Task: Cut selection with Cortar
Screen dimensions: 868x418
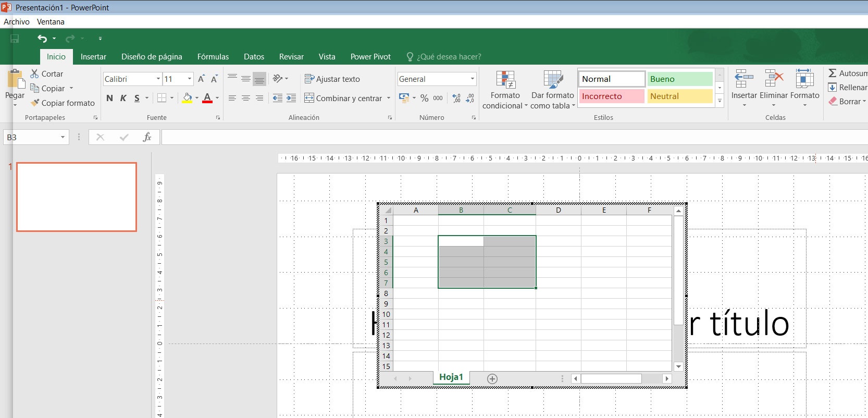Action: point(47,74)
